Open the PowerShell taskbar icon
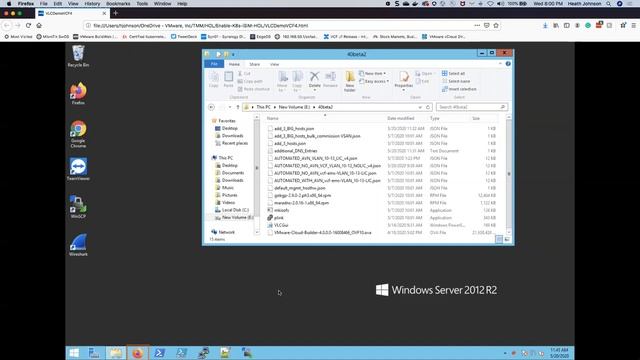 (159, 353)
